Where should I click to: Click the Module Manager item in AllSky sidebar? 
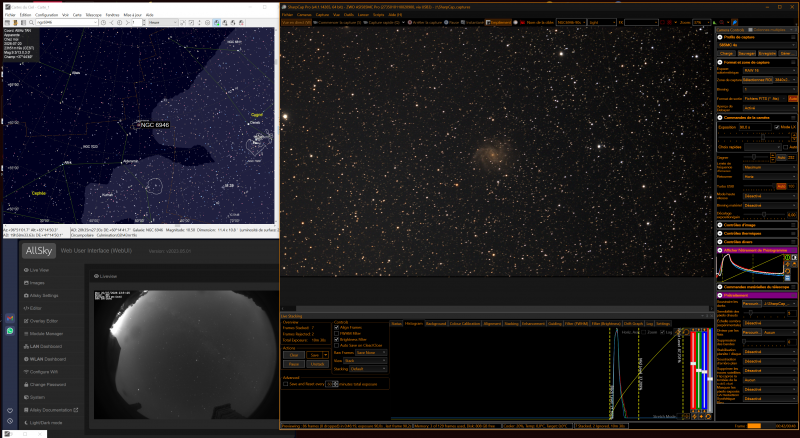click(x=43, y=333)
